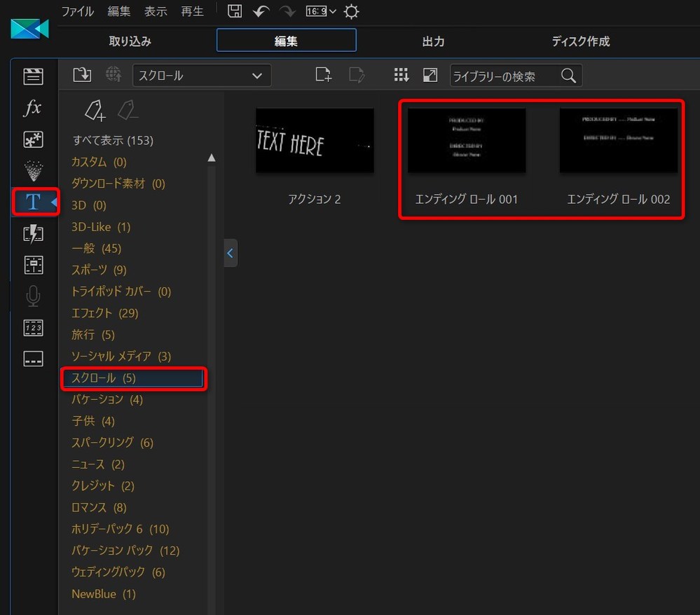Open the Transition Room lightning icon
Viewport: 700px width, 615px height.
[33, 234]
